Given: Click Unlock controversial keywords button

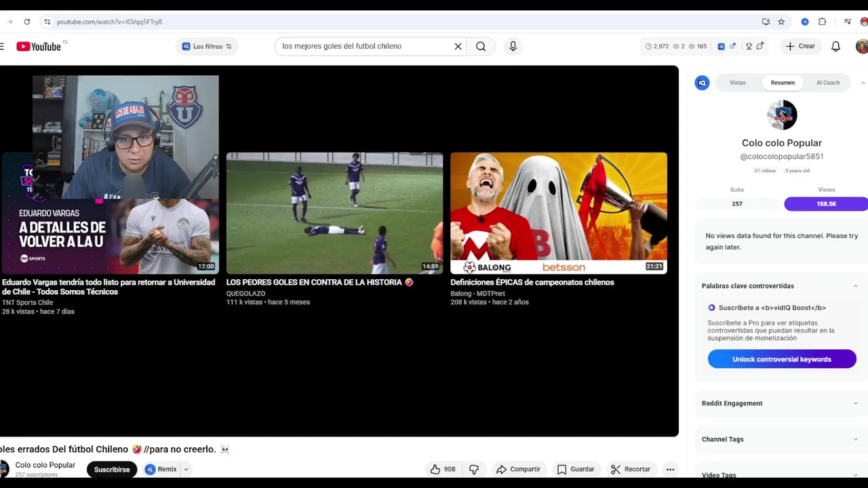Looking at the screenshot, I should point(782,359).
